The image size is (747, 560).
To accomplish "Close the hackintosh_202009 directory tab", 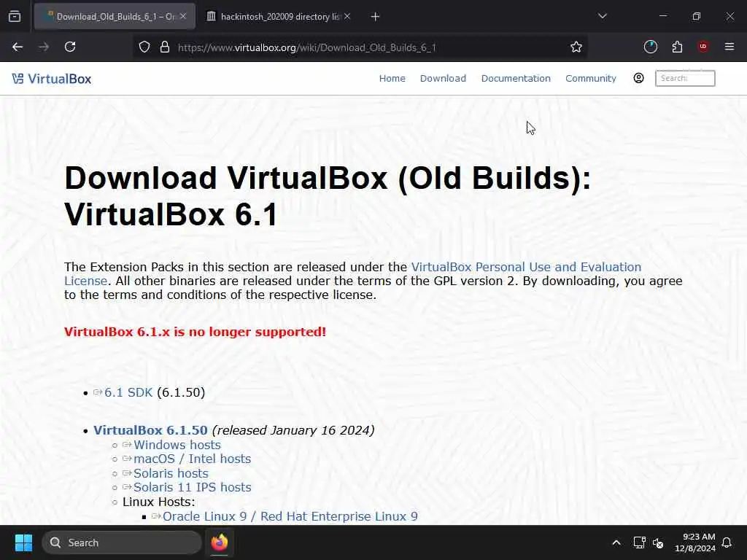I will [347, 16].
